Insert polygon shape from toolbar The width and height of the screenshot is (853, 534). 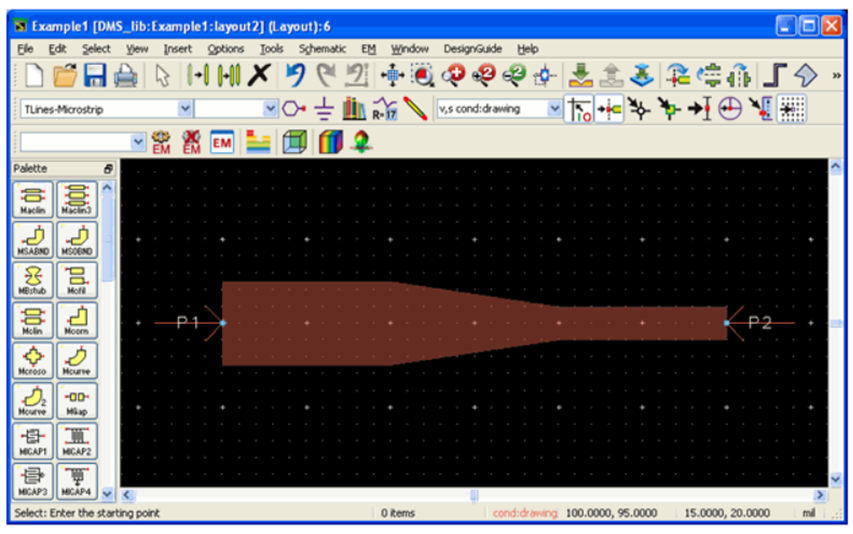tap(806, 75)
